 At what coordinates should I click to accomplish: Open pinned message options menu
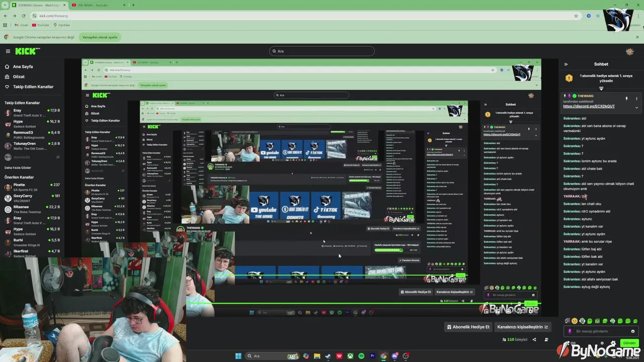click(x=636, y=99)
